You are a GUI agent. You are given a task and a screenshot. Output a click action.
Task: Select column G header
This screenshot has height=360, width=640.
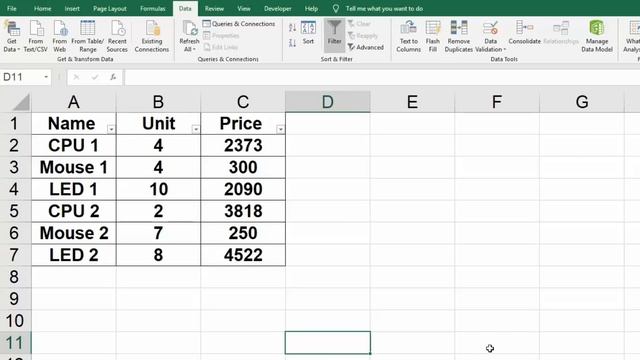(582, 102)
